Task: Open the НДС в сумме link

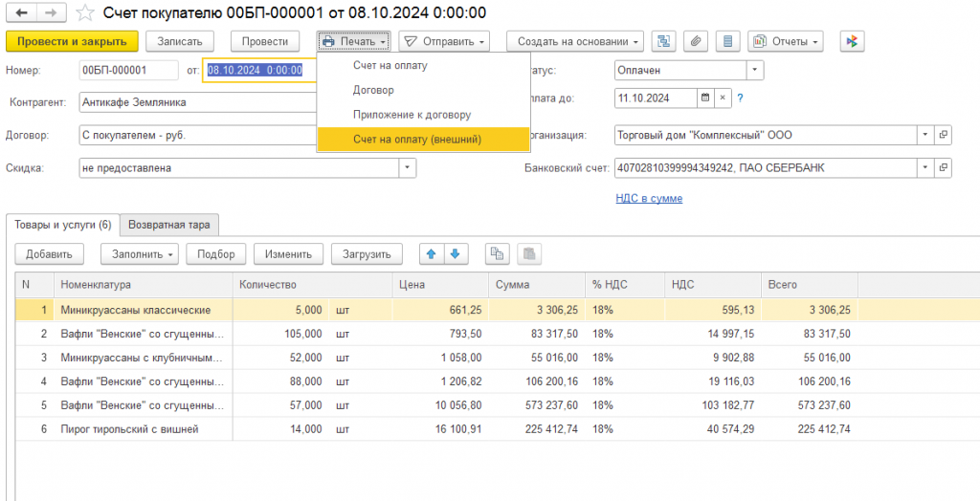Action: point(649,198)
